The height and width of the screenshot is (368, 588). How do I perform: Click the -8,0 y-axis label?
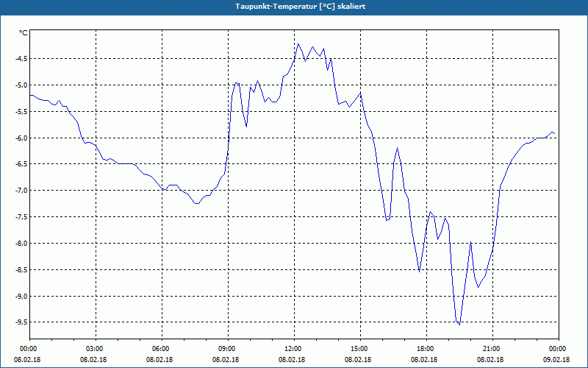(x=21, y=244)
